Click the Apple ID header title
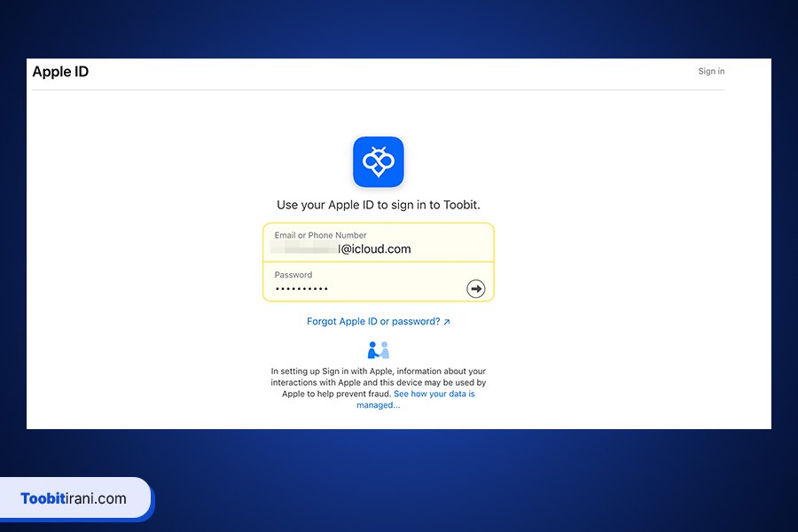The width and height of the screenshot is (798, 532). coord(60,72)
